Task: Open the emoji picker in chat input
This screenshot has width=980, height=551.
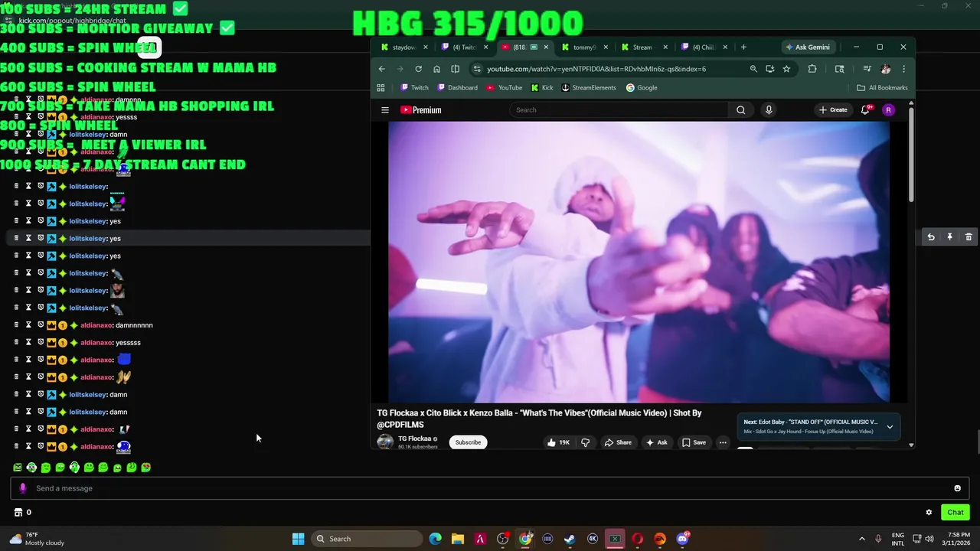Action: point(957,488)
